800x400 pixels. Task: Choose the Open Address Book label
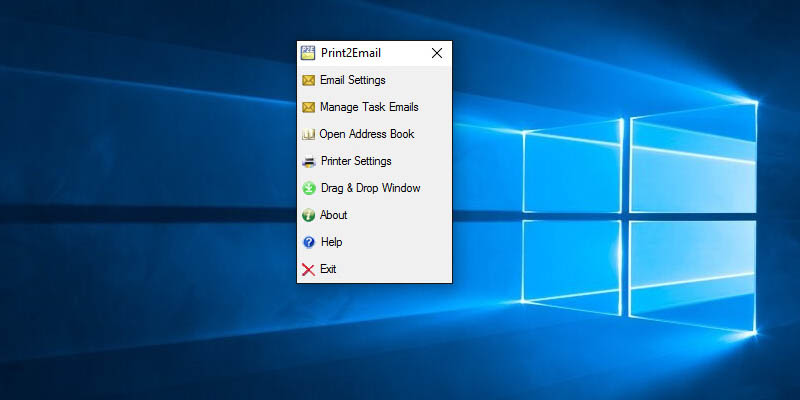coord(366,134)
